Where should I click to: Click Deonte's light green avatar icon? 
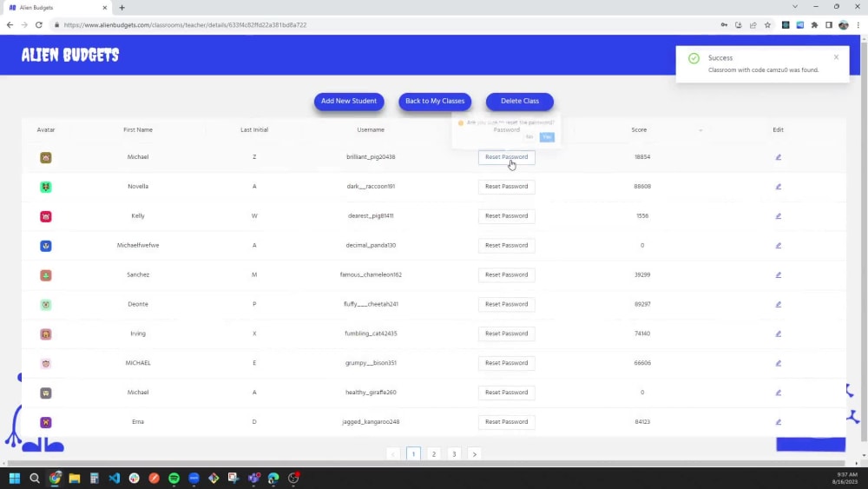click(46, 305)
